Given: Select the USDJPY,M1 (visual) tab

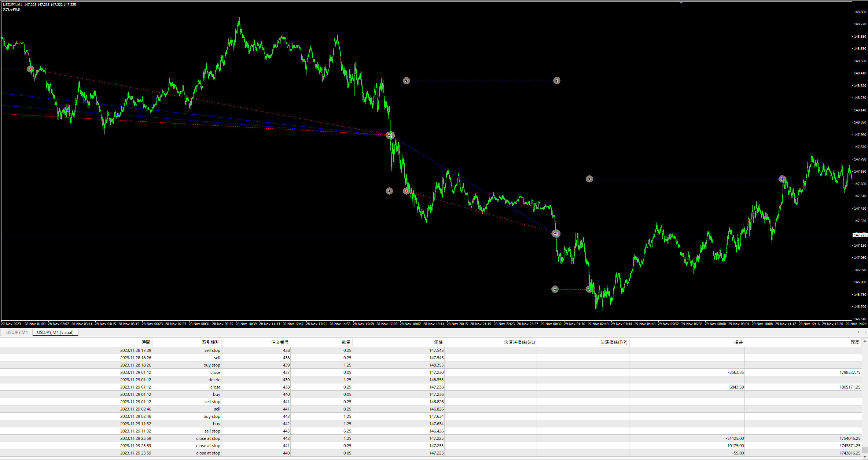Looking at the screenshot, I should 55,332.
